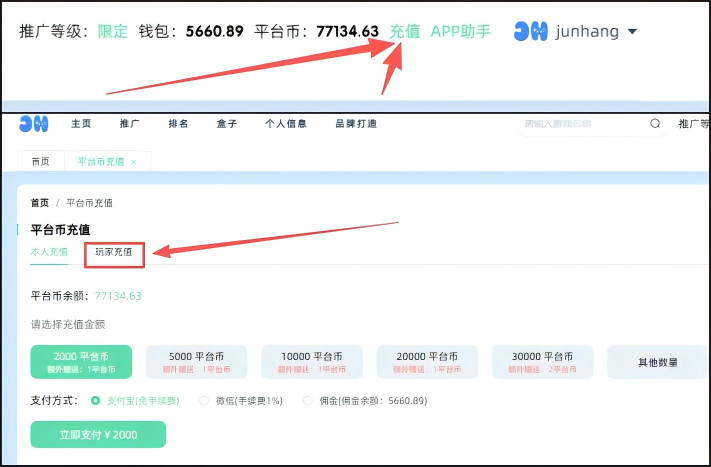Select 支付宝 payment method
The width and height of the screenshot is (711, 467).
[96, 401]
